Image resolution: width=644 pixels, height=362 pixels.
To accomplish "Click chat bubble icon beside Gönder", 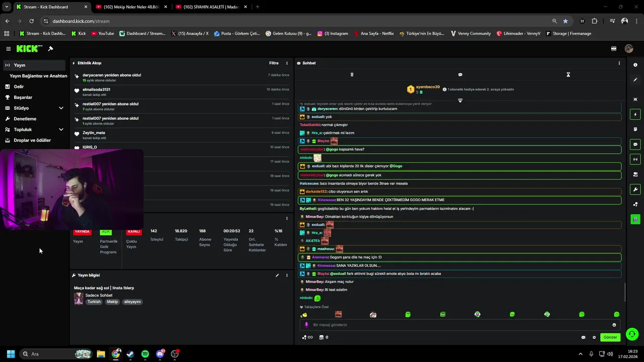I will point(584,337).
